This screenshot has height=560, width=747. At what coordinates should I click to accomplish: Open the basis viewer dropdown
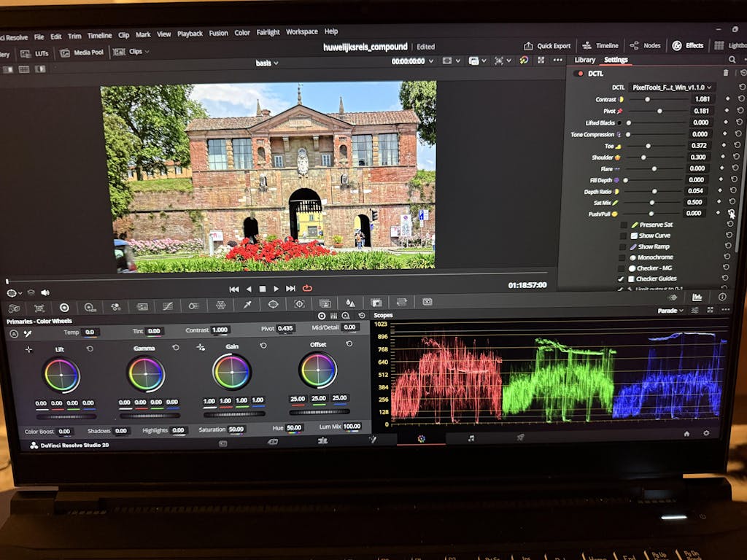tap(267, 63)
